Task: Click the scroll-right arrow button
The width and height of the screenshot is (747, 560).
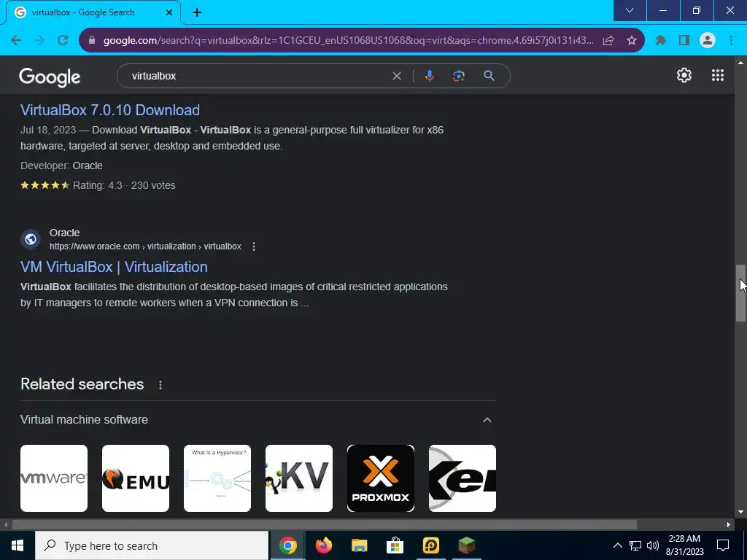Action: [729, 524]
